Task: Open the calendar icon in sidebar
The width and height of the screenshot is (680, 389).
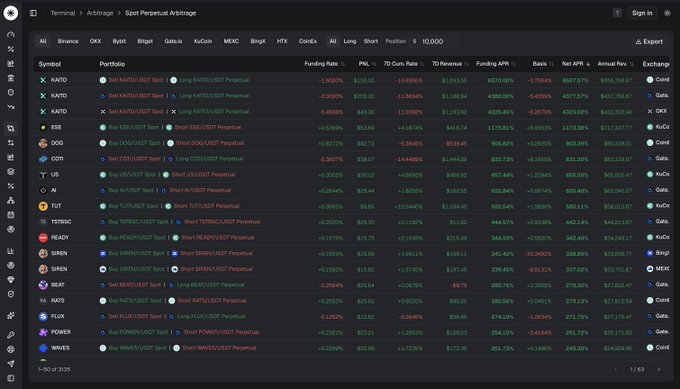Action: [11, 215]
